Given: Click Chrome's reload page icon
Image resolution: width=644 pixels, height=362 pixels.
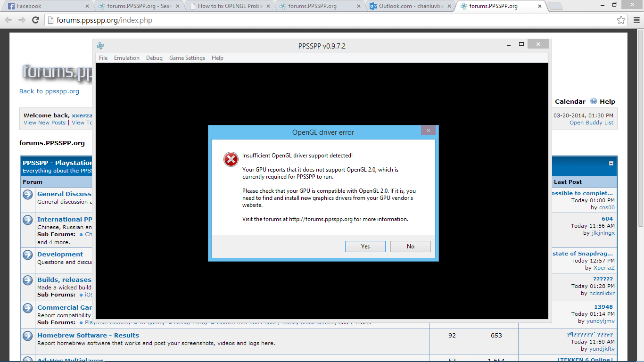Looking at the screenshot, I should (x=35, y=20).
